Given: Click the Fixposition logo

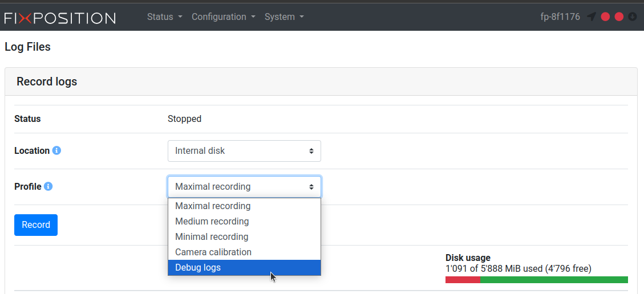Looking at the screenshot, I should pos(60,18).
